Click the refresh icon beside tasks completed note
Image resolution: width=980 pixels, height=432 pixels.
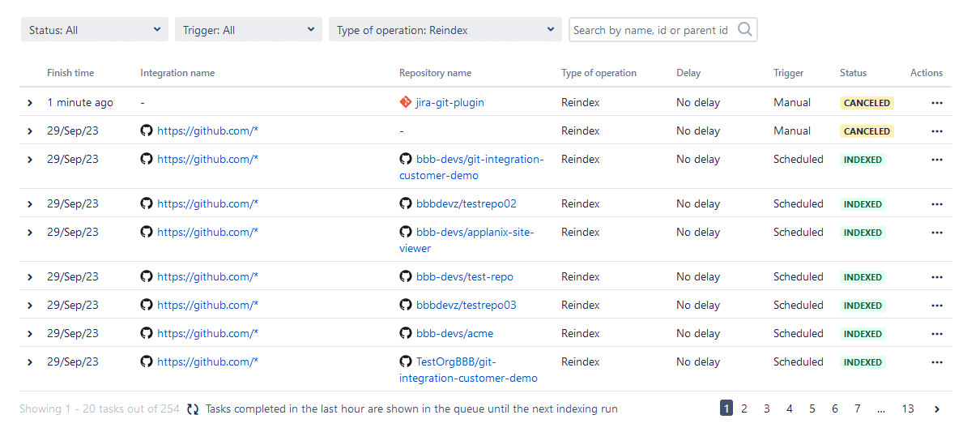[x=193, y=409]
